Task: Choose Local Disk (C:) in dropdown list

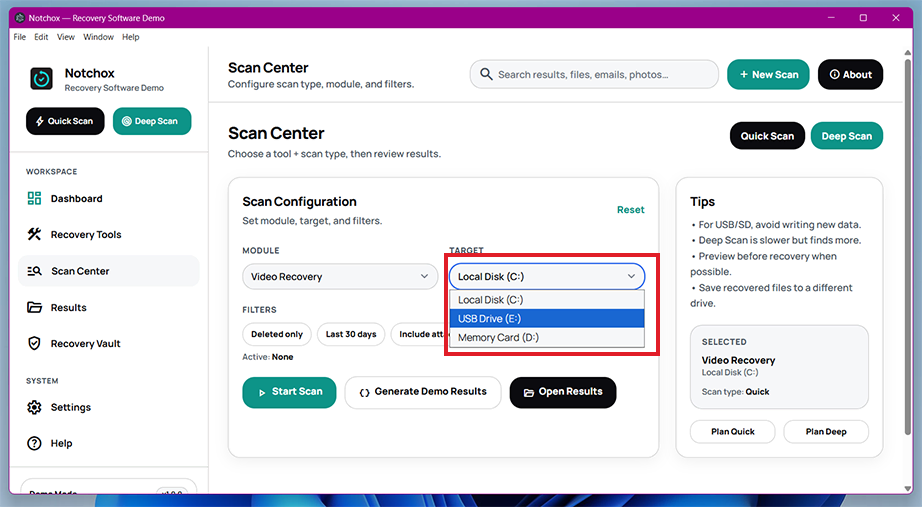Action: (x=547, y=300)
